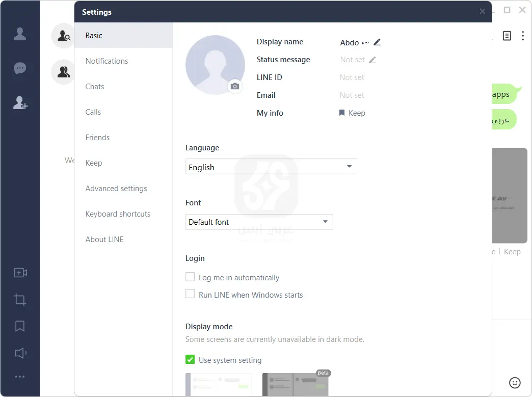Expand the Default font dropdown

click(x=259, y=222)
